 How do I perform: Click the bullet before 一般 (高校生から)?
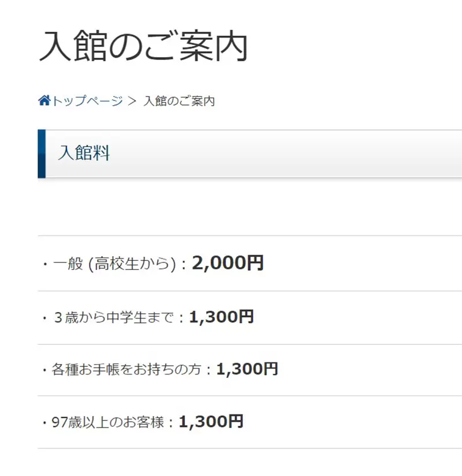click(x=44, y=264)
